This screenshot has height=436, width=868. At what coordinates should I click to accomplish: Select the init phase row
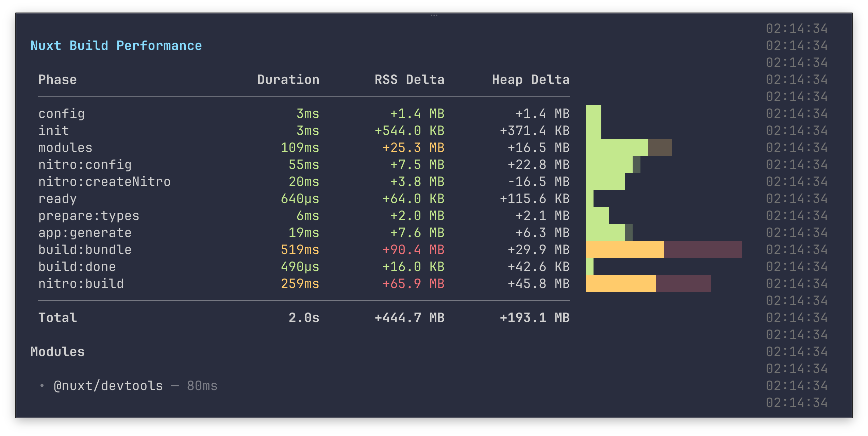[53, 130]
